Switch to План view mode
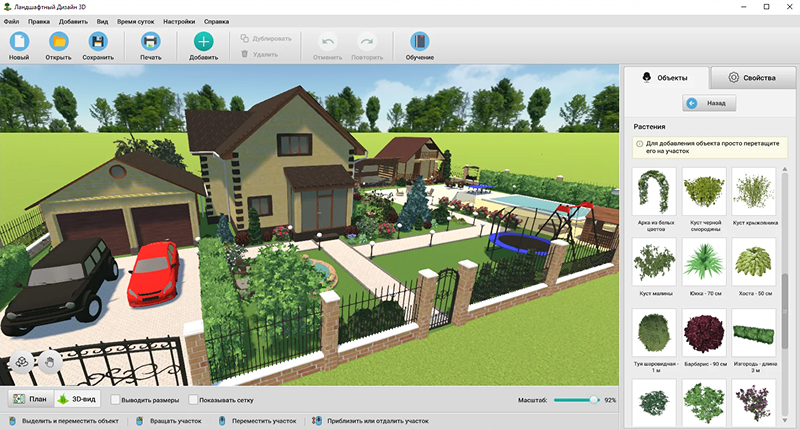The height and width of the screenshot is (430, 800). (29, 399)
